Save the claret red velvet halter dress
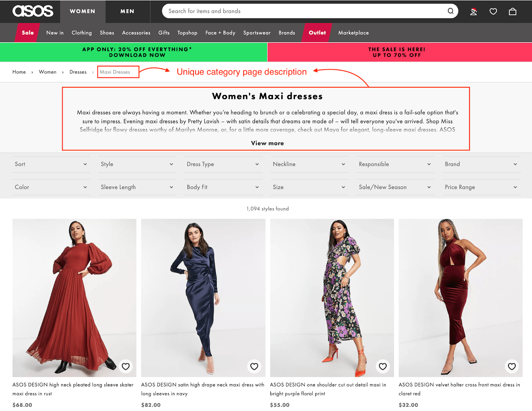The image size is (532, 411). (512, 366)
